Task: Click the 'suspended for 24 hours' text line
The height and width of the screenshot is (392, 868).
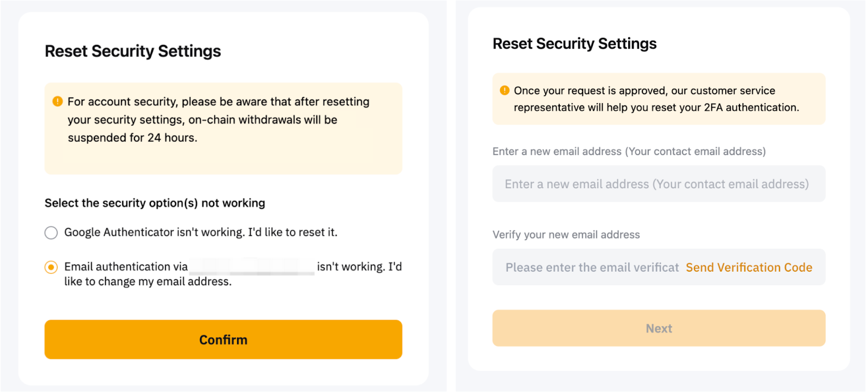Action: click(x=132, y=138)
